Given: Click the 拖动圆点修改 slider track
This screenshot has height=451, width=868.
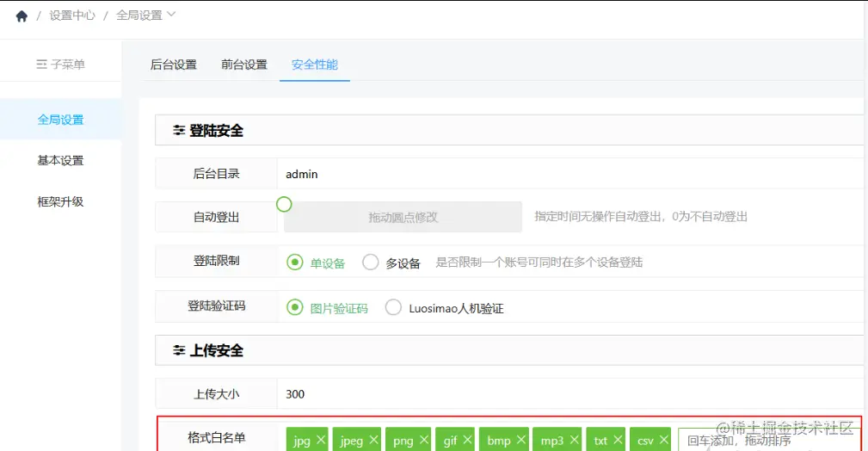Looking at the screenshot, I should [403, 217].
